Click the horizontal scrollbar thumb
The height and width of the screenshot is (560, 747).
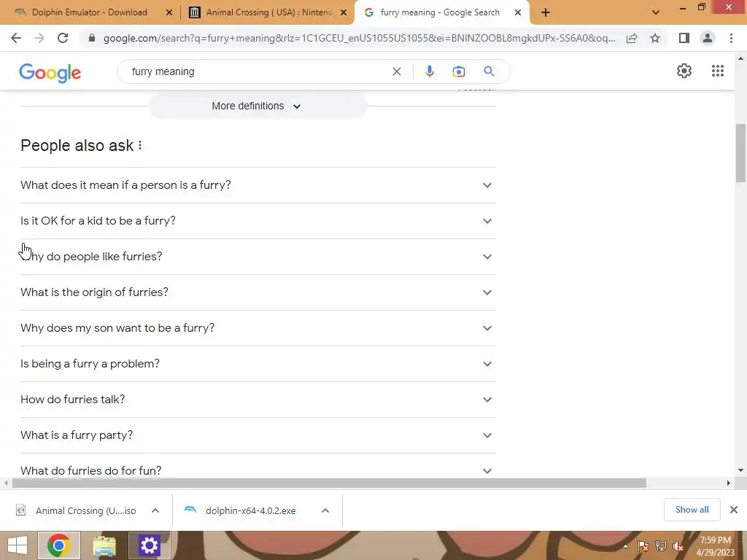329,483
